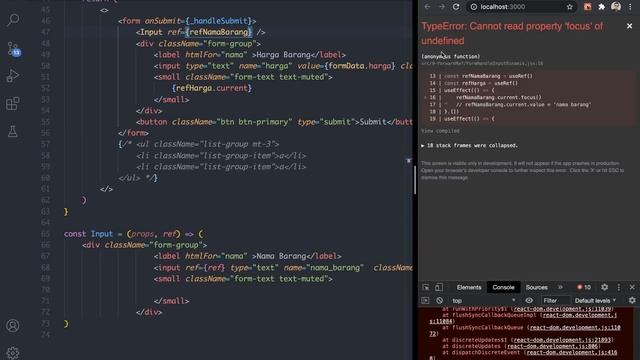Image resolution: width=640 pixels, height=360 pixels.
Task: Open DevTools customize three-dot menu
Action: tap(619, 287)
